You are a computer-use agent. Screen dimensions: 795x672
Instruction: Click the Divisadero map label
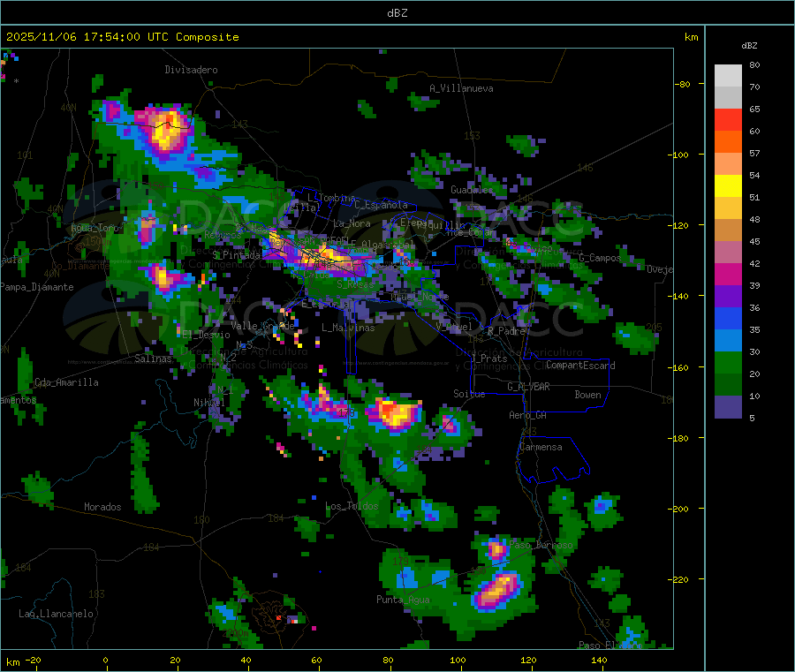click(191, 70)
